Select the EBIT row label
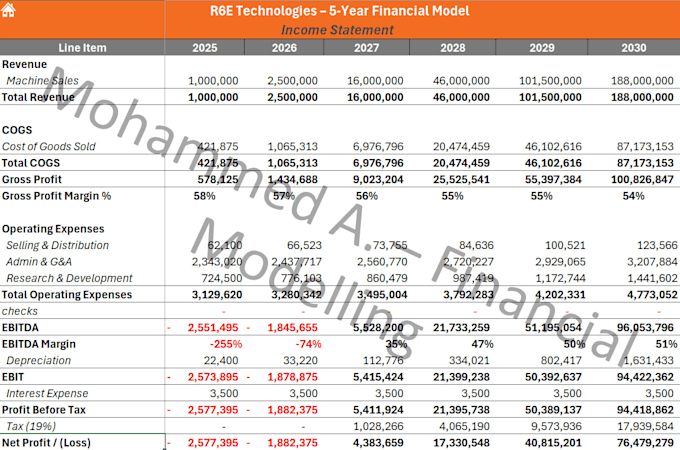Image resolution: width=680 pixels, height=450 pixels. [13, 377]
